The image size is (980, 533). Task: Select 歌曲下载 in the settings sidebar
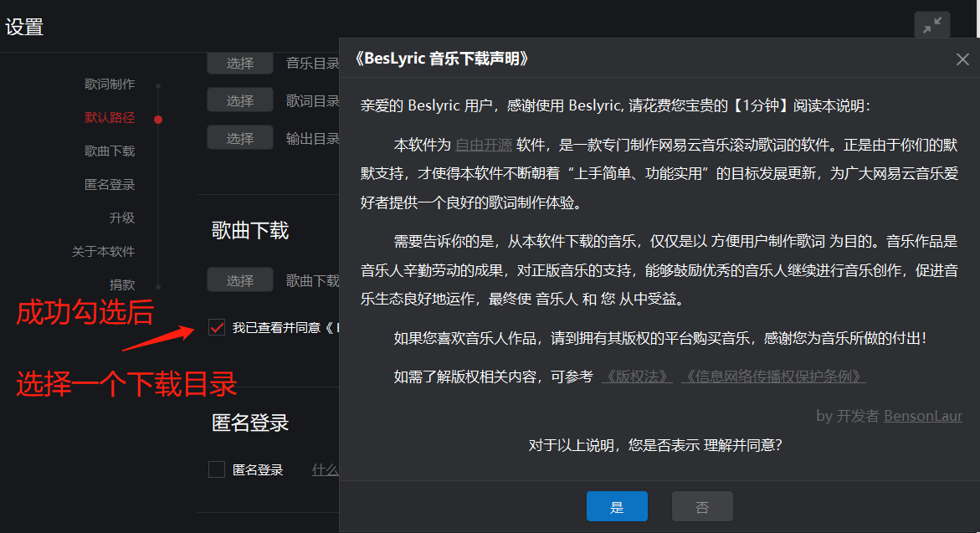110,151
